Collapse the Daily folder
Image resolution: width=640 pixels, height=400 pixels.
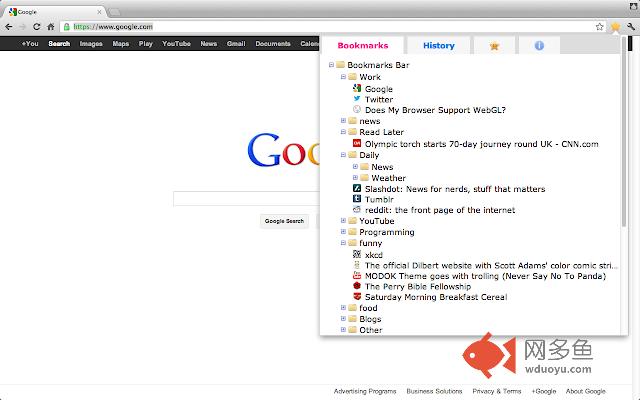tap(343, 155)
